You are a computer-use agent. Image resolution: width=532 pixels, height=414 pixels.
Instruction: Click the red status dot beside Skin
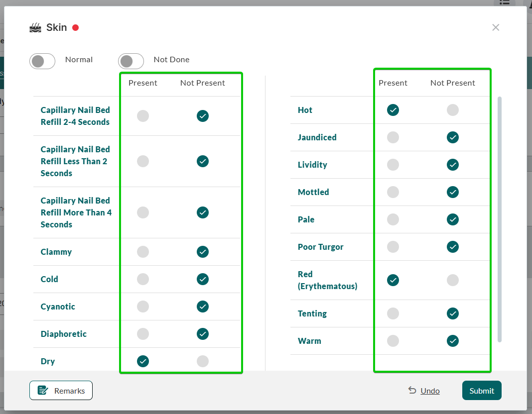point(76,28)
